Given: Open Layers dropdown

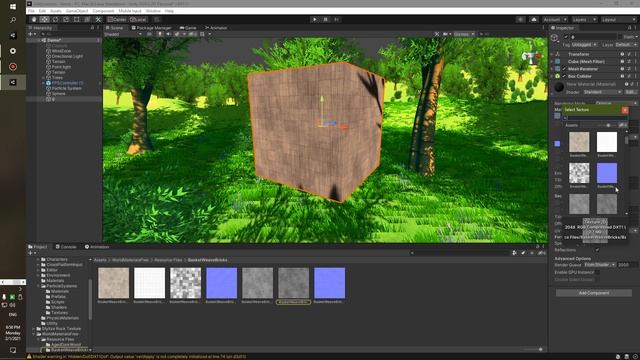Looking at the screenshot, I should tap(583, 20).
